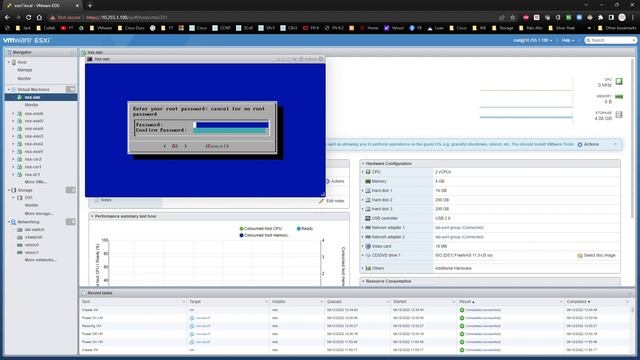Viewport: 640px width, 360px height.
Task: Click the Password field in the console
Action: point(231,125)
